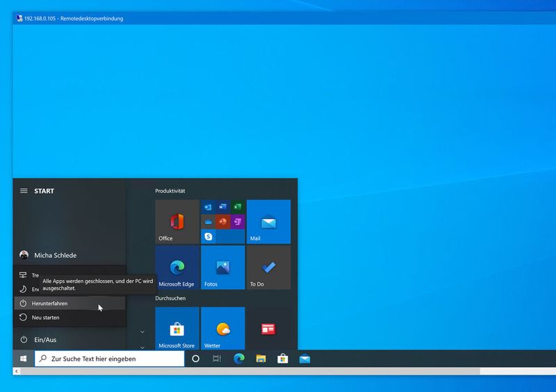The height and width of the screenshot is (392, 556).
Task: Click the horizontal scrollbar left arrow
Action: point(16,371)
